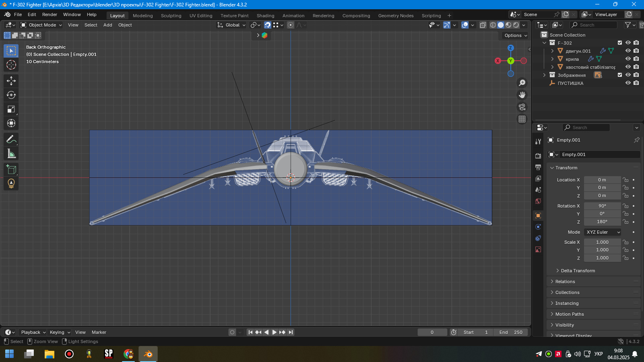Select the Annotate pencil tool
The width and height of the screenshot is (644, 362).
pyautogui.click(x=11, y=140)
